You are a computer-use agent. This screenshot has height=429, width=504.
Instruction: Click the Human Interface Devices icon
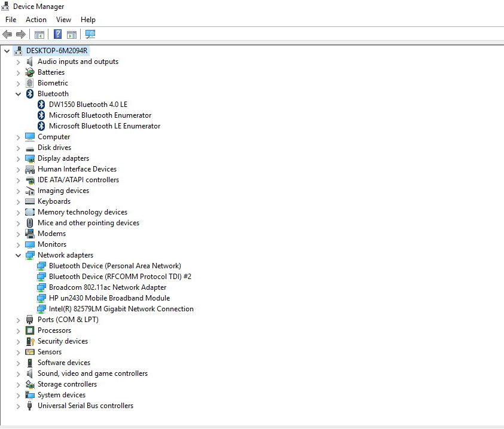point(29,169)
